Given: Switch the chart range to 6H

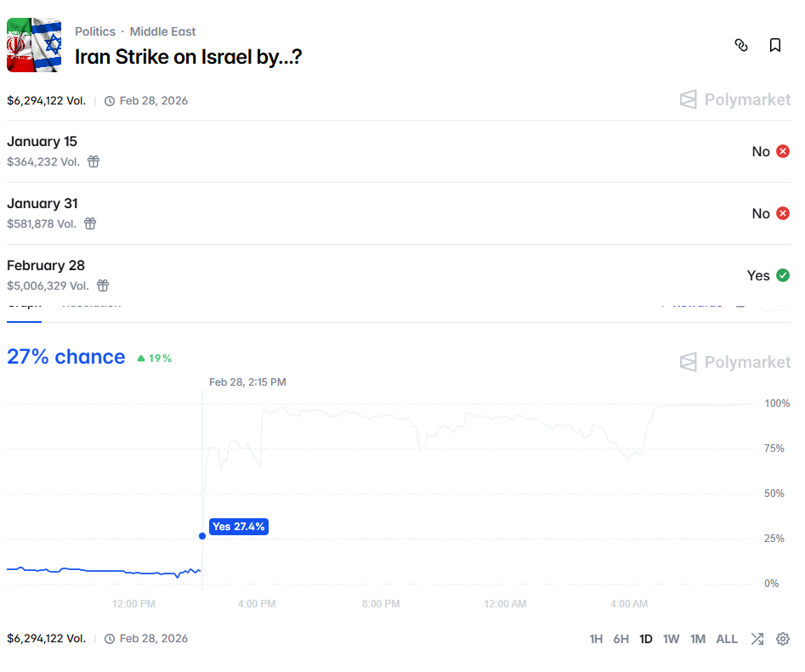Looking at the screenshot, I should click(621, 639).
